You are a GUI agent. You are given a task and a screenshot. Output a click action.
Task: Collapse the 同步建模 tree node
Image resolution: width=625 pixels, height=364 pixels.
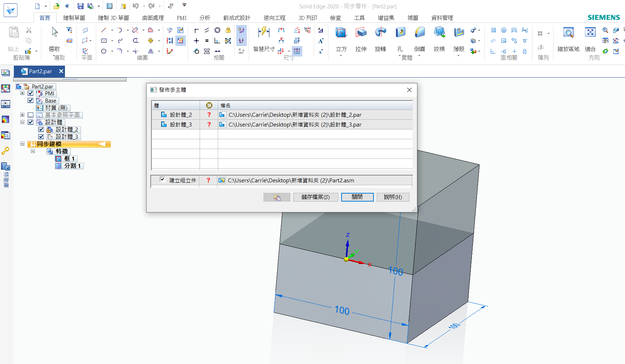tap(22, 144)
